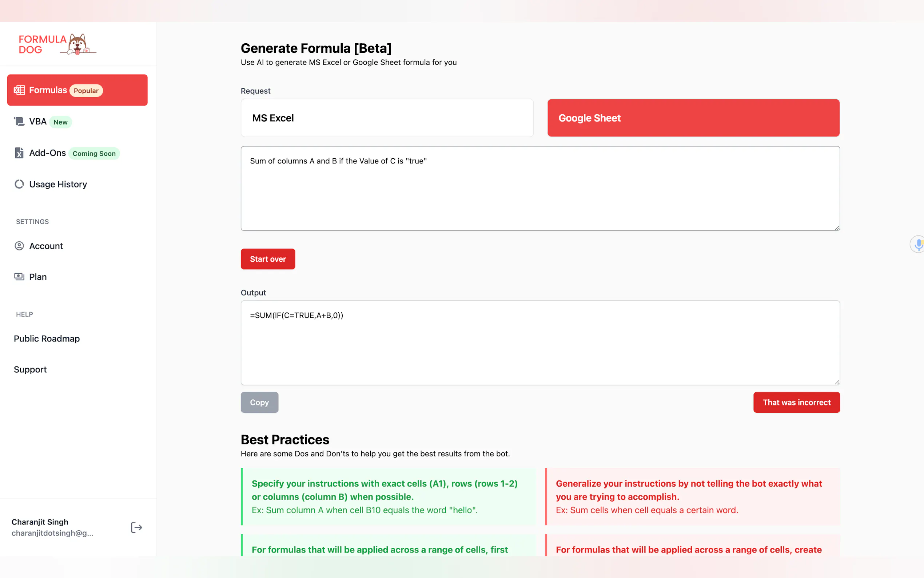Click the Usage History circle icon

pyautogui.click(x=19, y=184)
